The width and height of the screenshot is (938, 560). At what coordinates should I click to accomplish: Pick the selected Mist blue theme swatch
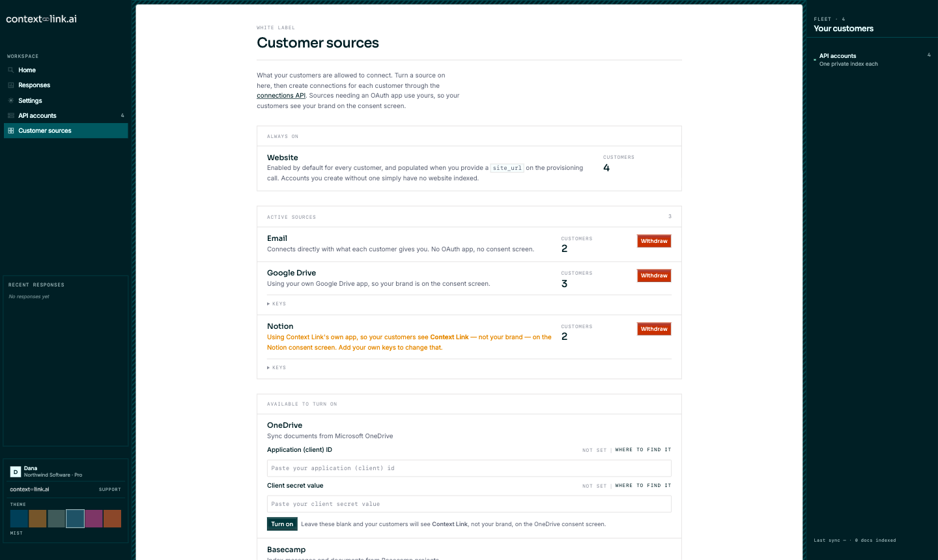75,518
